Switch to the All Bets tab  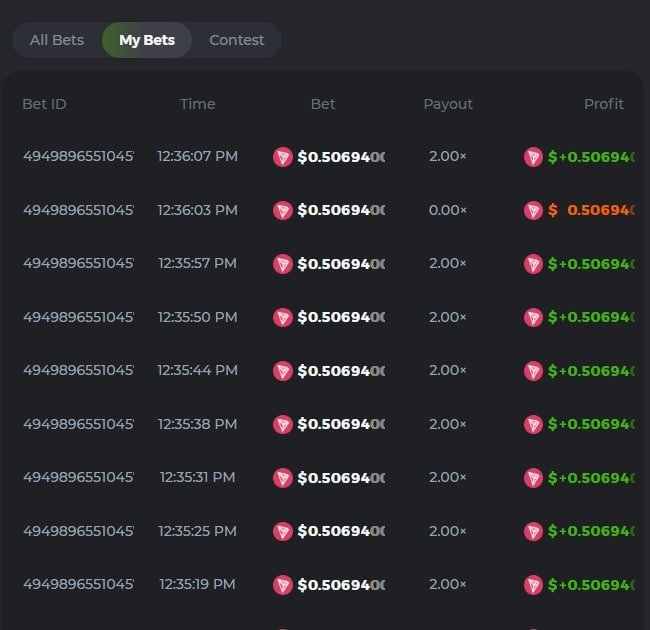point(57,40)
